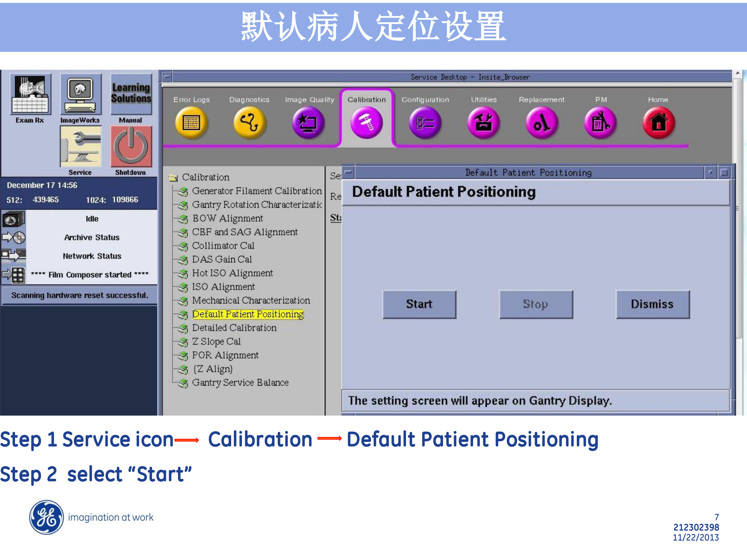Open Z Slope Cal tree entry
The height and width of the screenshot is (560, 747).
click(x=216, y=342)
